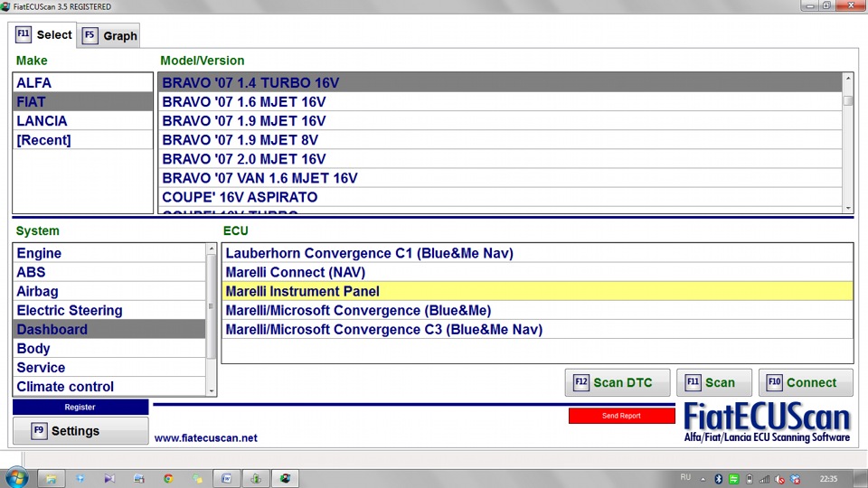Choose Electric Steering system
The width and height of the screenshot is (868, 488).
click(x=109, y=310)
